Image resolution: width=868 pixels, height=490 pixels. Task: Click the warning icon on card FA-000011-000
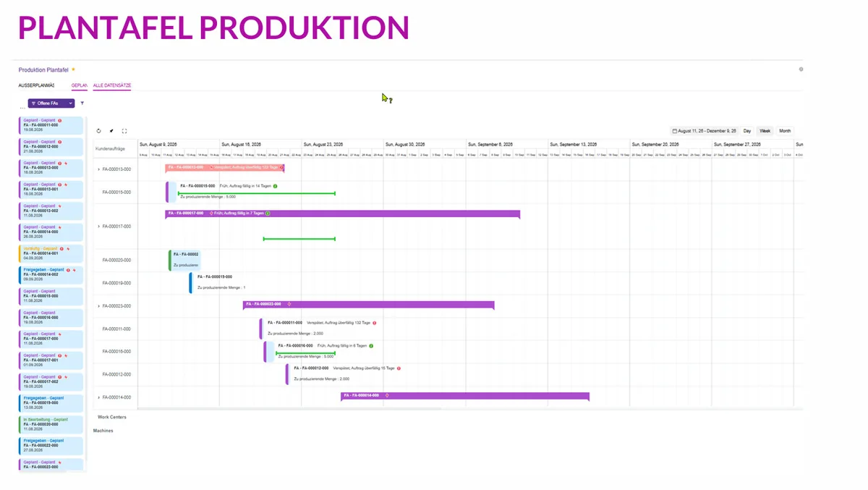tap(59, 120)
